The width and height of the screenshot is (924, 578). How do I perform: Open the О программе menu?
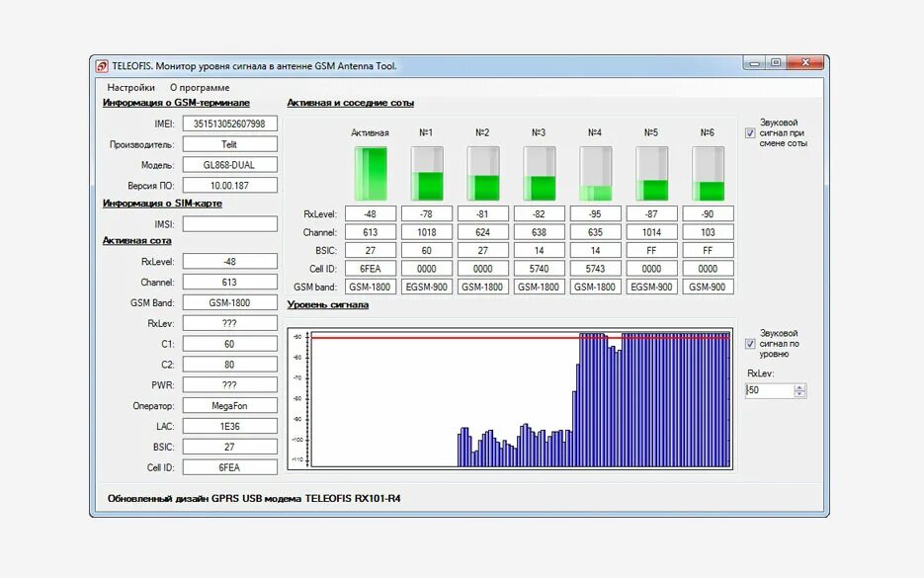200,87
